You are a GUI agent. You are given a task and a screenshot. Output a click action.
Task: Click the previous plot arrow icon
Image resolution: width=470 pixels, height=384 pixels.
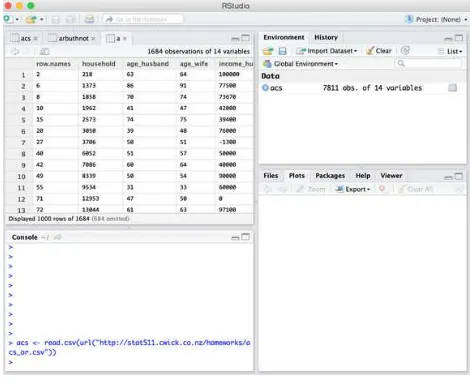(268, 189)
